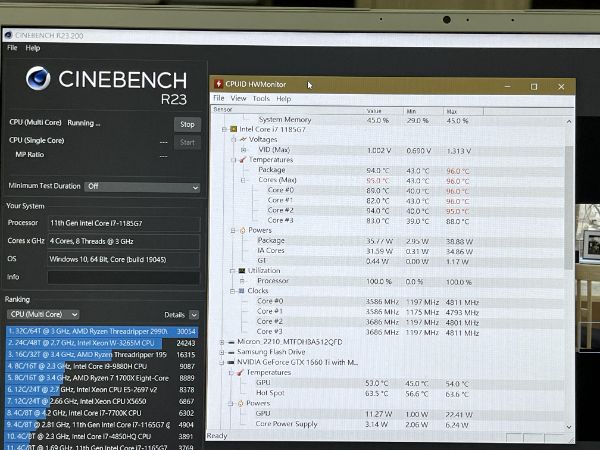
Task: Collapse the CPU Voltages node
Action: coord(233,140)
